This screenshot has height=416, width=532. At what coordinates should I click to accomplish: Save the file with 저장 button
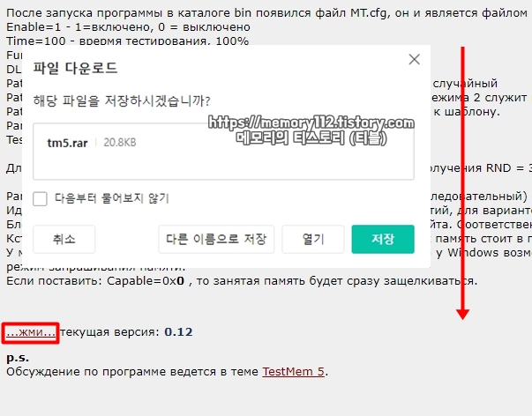(x=383, y=239)
